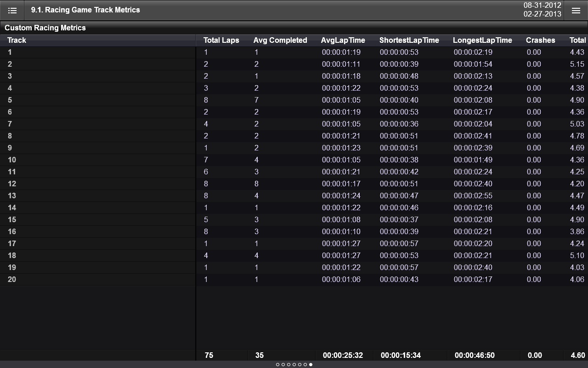588x368 pixels.
Task: Click the summary ShortestLapTime 00:00:15:34
Action: 401,355
